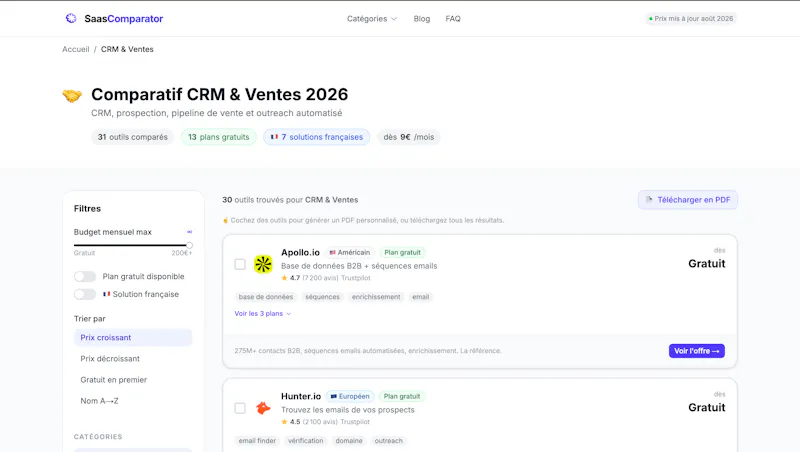Click the Hunter.io fox logo icon
This screenshot has height=452, width=800.
click(x=263, y=408)
